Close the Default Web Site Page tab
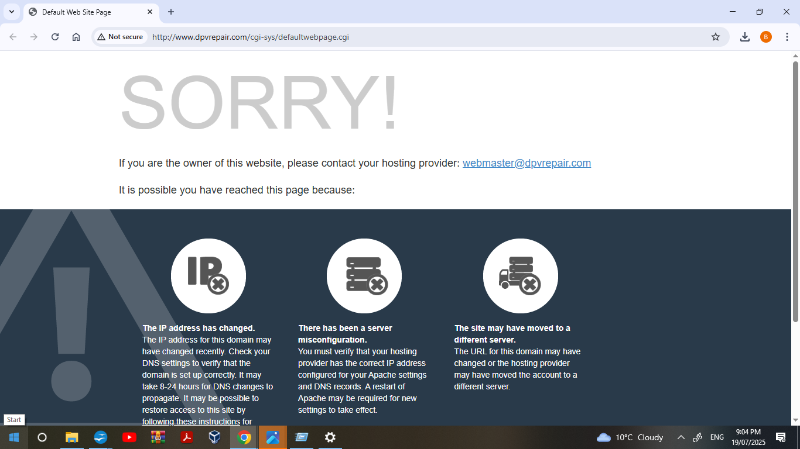The image size is (800, 449). click(149, 12)
